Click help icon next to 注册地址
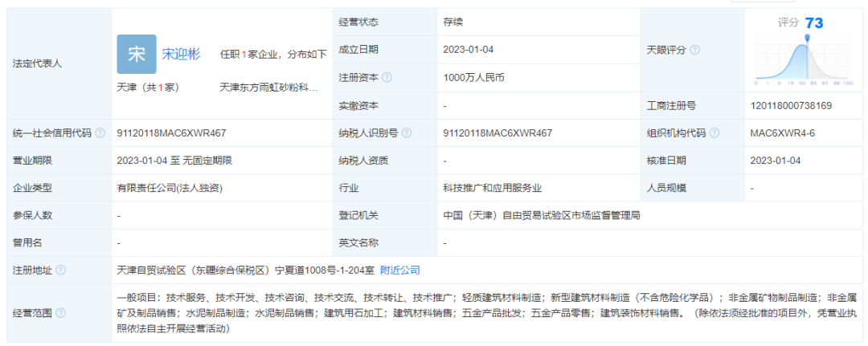 (x=60, y=271)
